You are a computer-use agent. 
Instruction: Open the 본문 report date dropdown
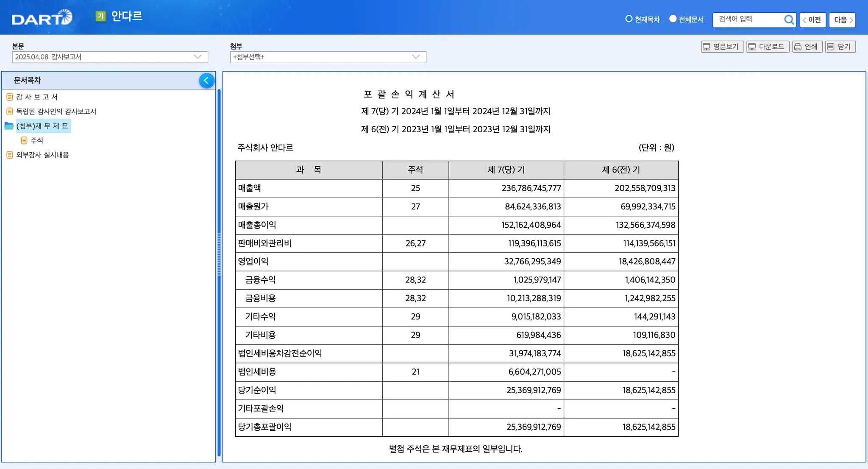110,57
